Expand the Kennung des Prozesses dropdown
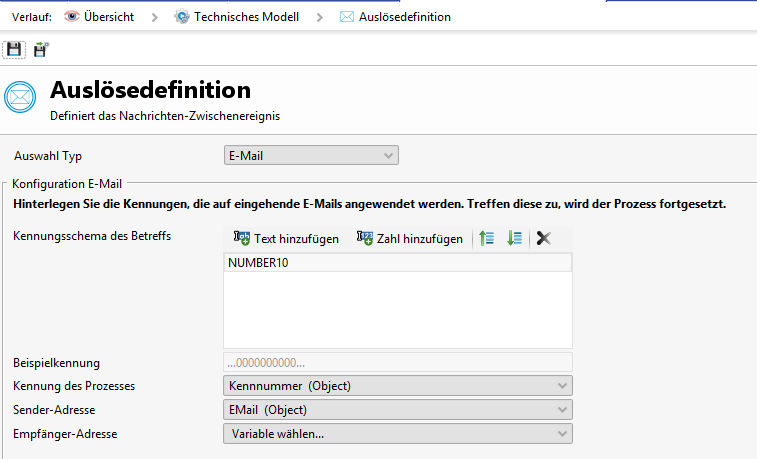The width and height of the screenshot is (757, 459). pyautogui.click(x=397, y=386)
